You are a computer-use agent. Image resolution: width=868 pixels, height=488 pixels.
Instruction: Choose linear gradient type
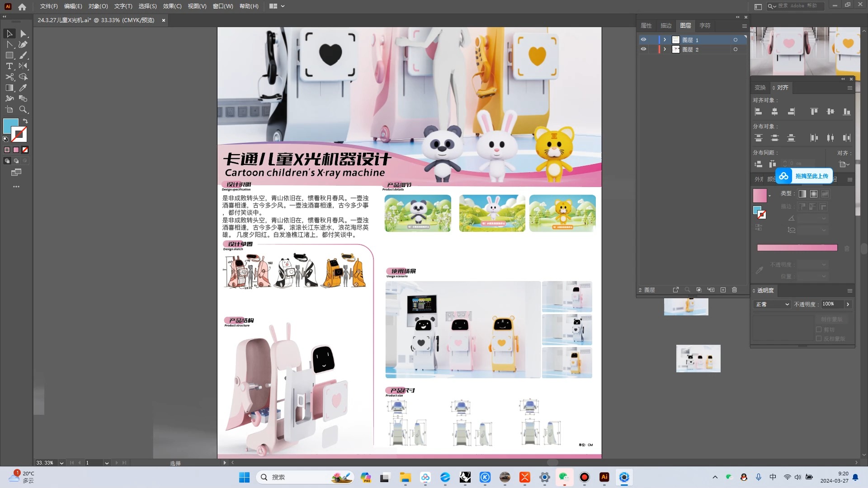tap(802, 194)
